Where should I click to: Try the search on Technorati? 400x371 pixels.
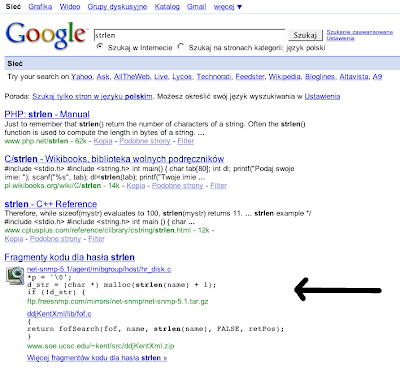point(214,77)
